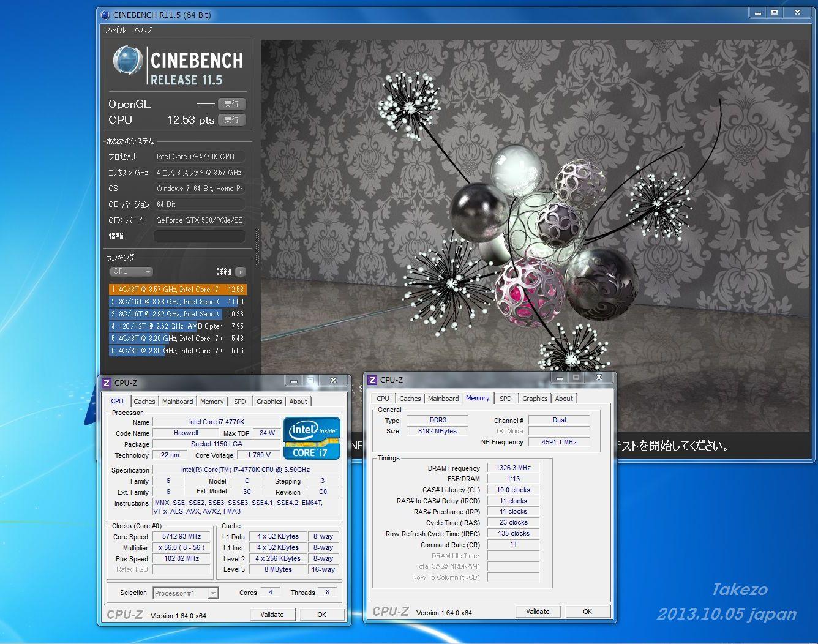This screenshot has width=818, height=644.
Task: Switch to SPD tab in right CPU-Z
Action: point(506,399)
